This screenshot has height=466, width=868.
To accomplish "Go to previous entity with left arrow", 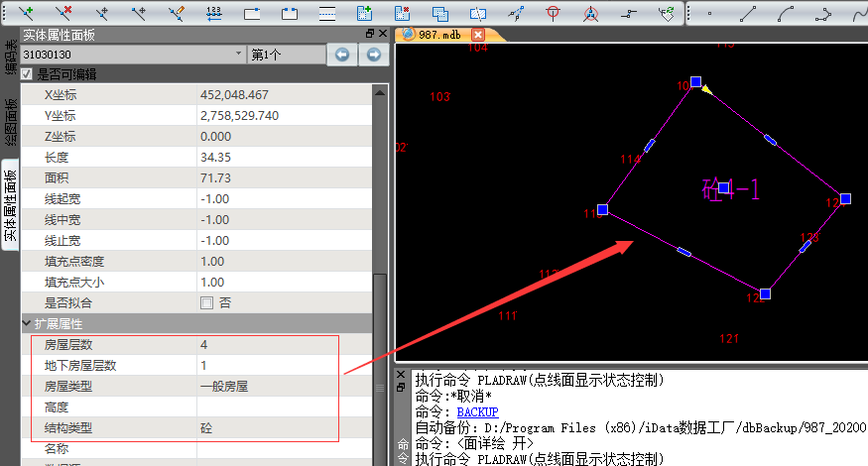I will (x=341, y=55).
